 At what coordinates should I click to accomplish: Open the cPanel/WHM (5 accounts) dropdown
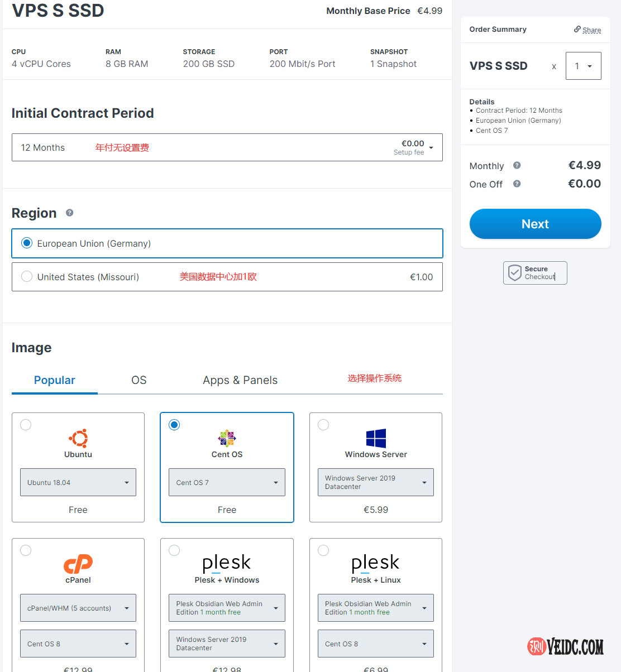[78, 608]
